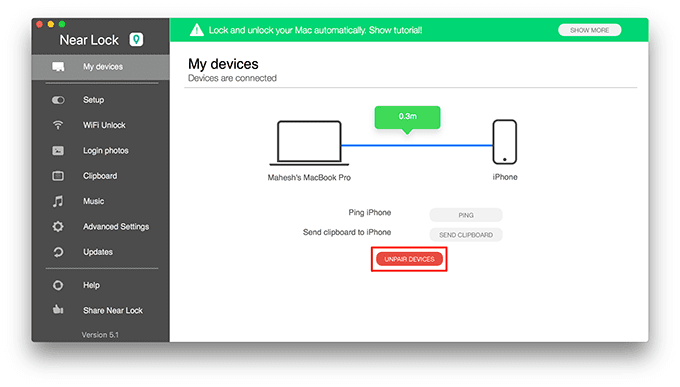This screenshot has height=387, width=680.
Task: Select Clipboard in the sidebar
Action: 101,176
